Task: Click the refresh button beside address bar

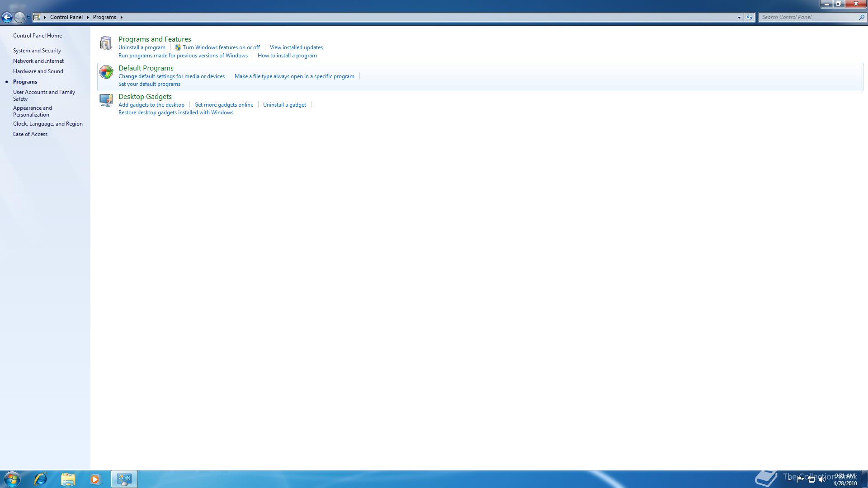Action: (x=750, y=17)
